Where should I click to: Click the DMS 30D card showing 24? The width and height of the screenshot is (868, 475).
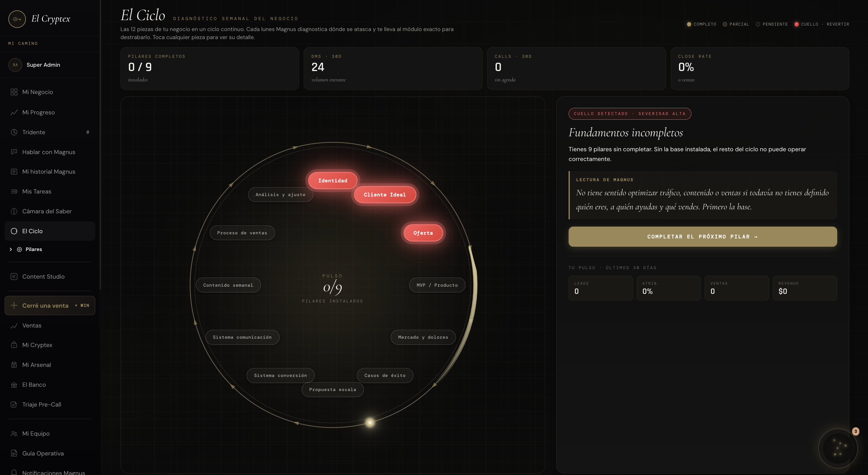(393, 68)
